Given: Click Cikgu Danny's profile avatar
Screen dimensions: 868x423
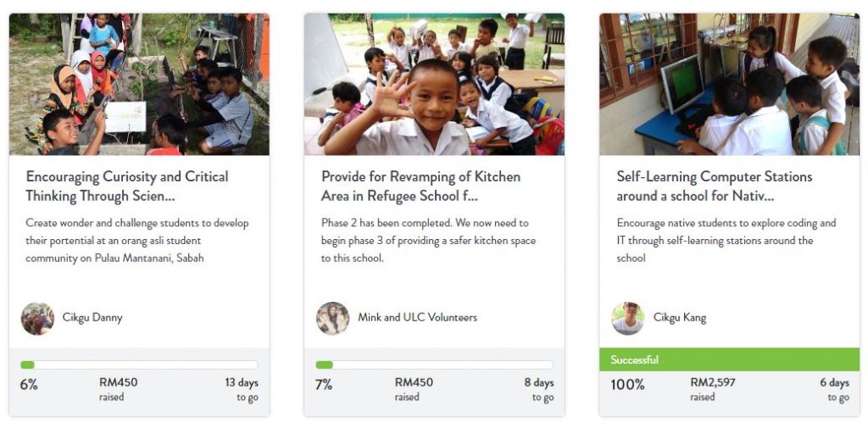Looking at the screenshot, I should pos(37,319).
